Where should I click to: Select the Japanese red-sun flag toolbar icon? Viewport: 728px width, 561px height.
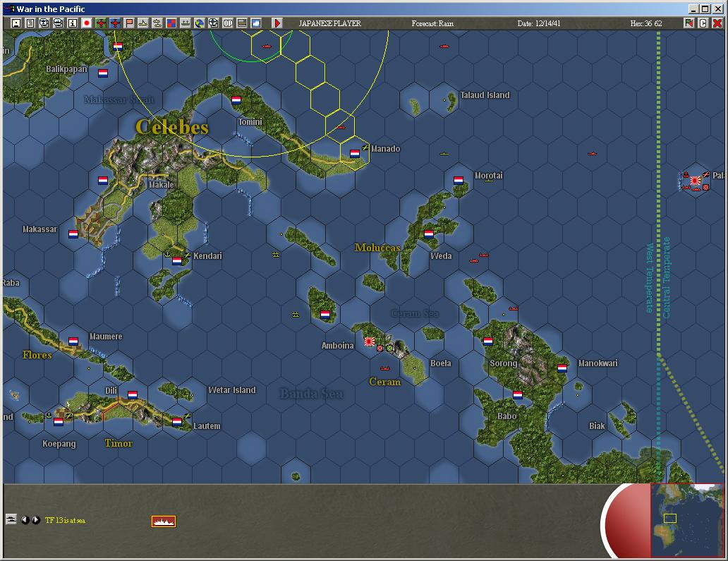86,23
